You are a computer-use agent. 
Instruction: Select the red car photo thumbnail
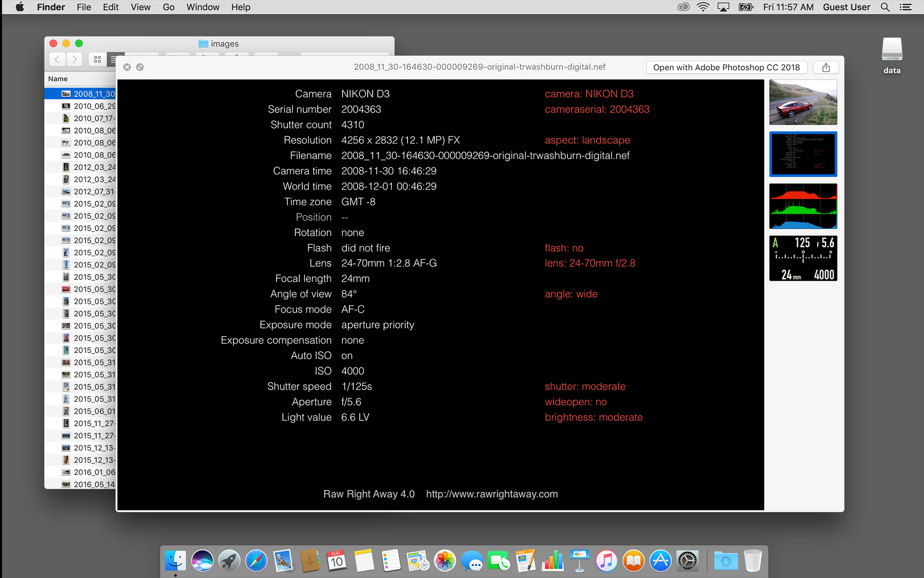(x=803, y=102)
